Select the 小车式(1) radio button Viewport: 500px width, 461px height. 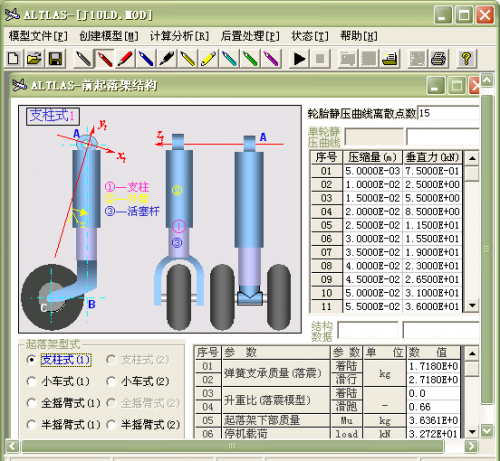[x=31, y=381]
